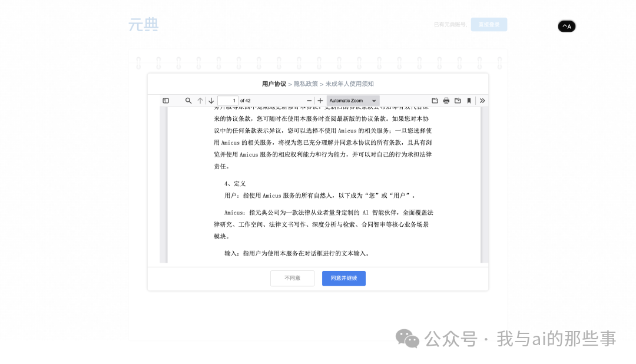Click the '4、定义' heading text

[235, 184]
